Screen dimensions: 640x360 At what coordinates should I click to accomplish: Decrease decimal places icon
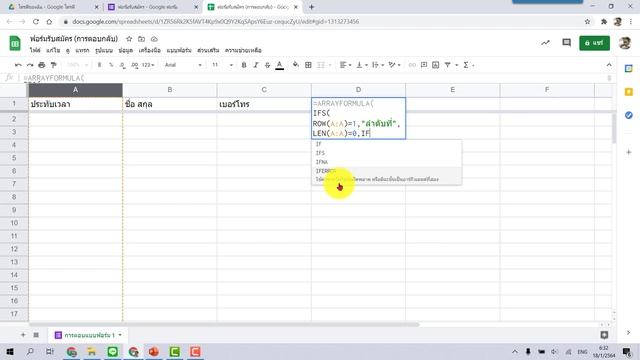point(122,65)
